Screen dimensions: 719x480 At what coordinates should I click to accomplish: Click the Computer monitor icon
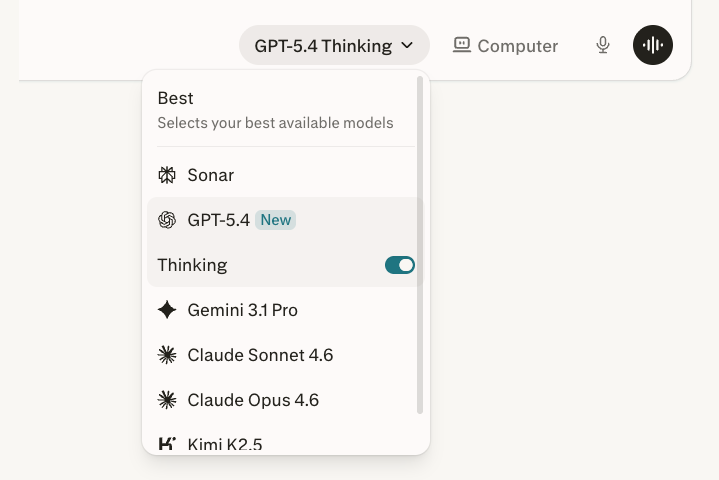click(x=461, y=45)
